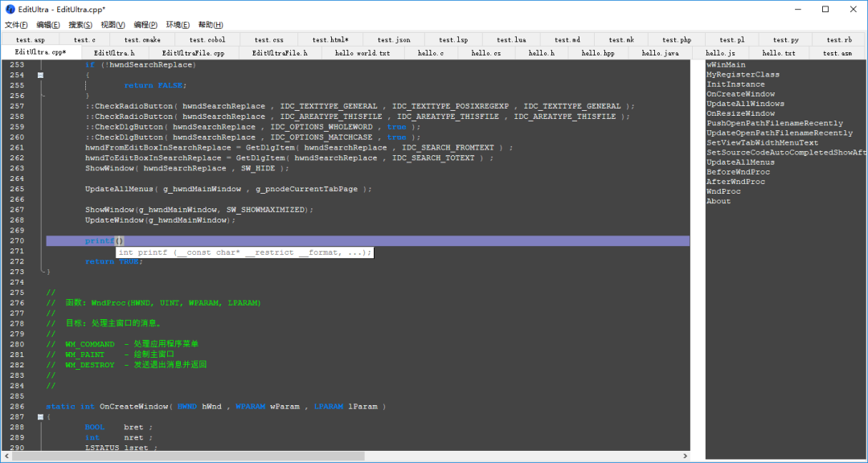This screenshot has height=463, width=868.
Task: Collapse the code fold at line 254
Action: pyautogui.click(x=40, y=75)
